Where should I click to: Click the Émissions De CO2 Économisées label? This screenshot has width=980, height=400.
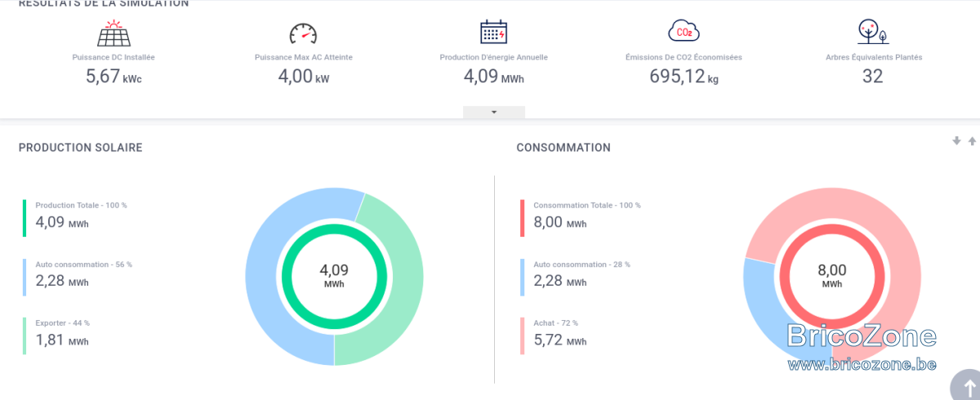pos(684,57)
